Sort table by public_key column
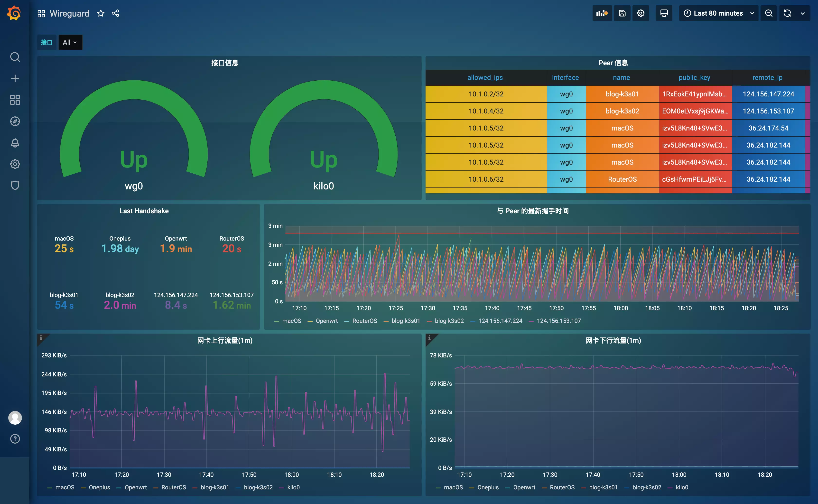818x504 pixels. click(x=694, y=77)
